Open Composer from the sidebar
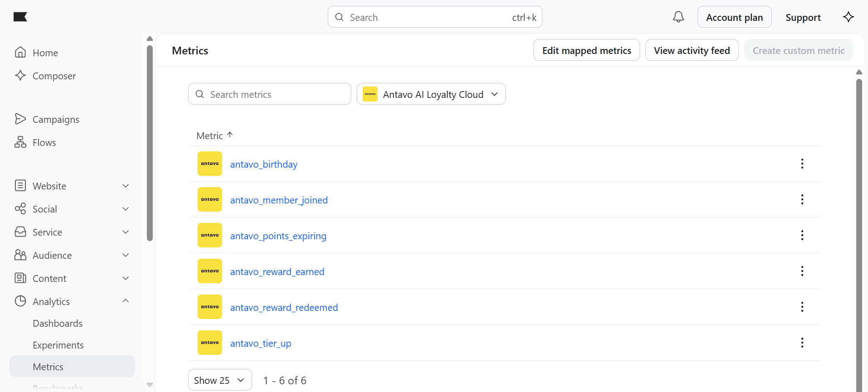Image resolution: width=868 pixels, height=392 pixels. (x=54, y=76)
